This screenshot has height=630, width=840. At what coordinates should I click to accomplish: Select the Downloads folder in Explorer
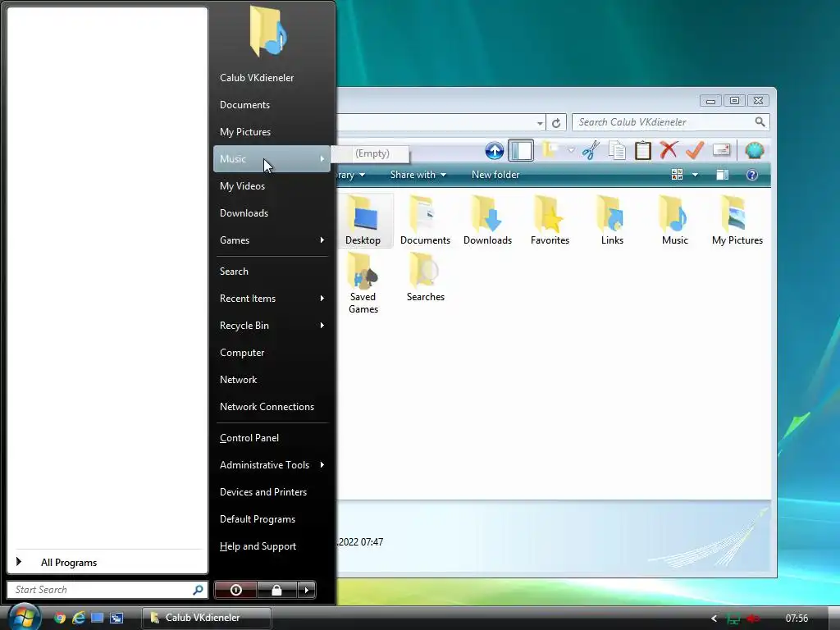(x=487, y=221)
